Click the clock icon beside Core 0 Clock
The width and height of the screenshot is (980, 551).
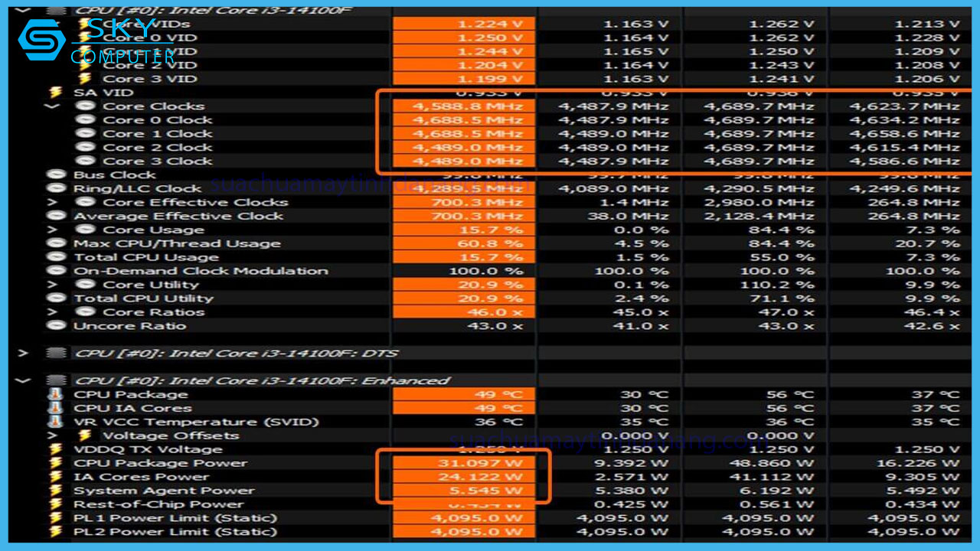click(x=84, y=119)
